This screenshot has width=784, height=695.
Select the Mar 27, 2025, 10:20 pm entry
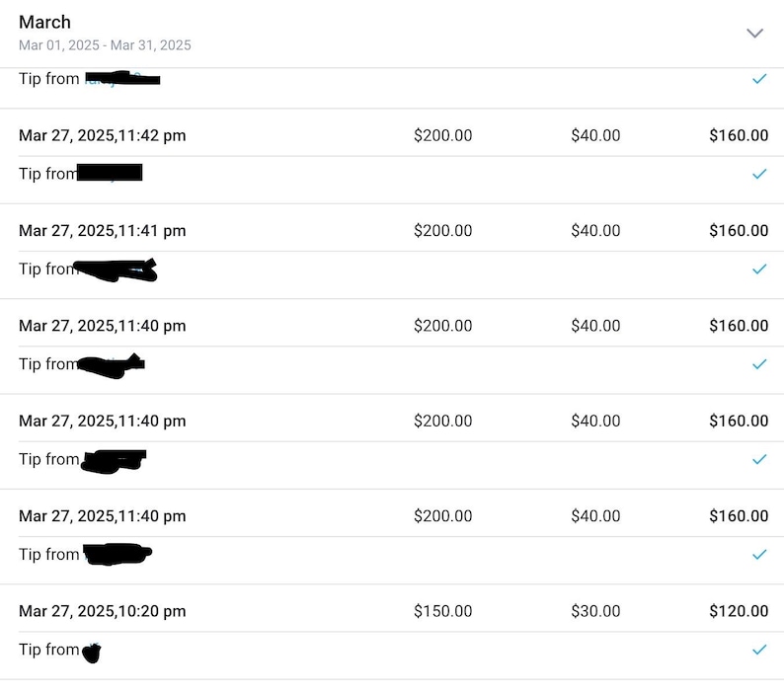[x=103, y=611]
